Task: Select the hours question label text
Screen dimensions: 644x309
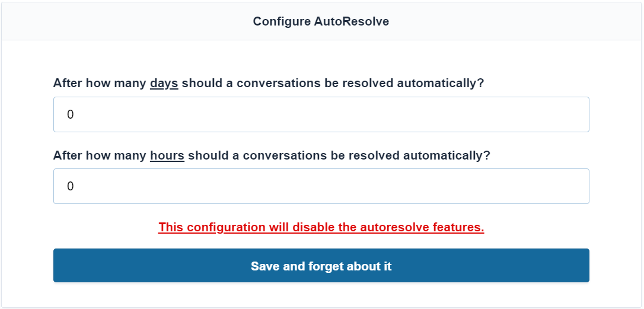Action: point(272,155)
